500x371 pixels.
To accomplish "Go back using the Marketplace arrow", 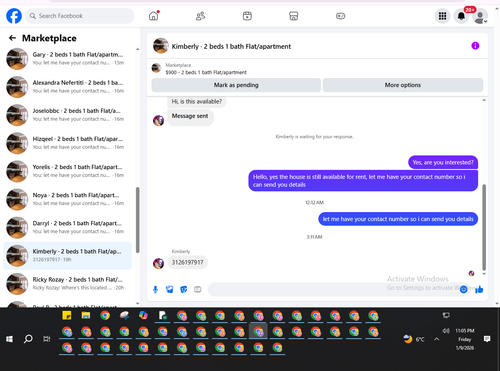I will 12,38.
